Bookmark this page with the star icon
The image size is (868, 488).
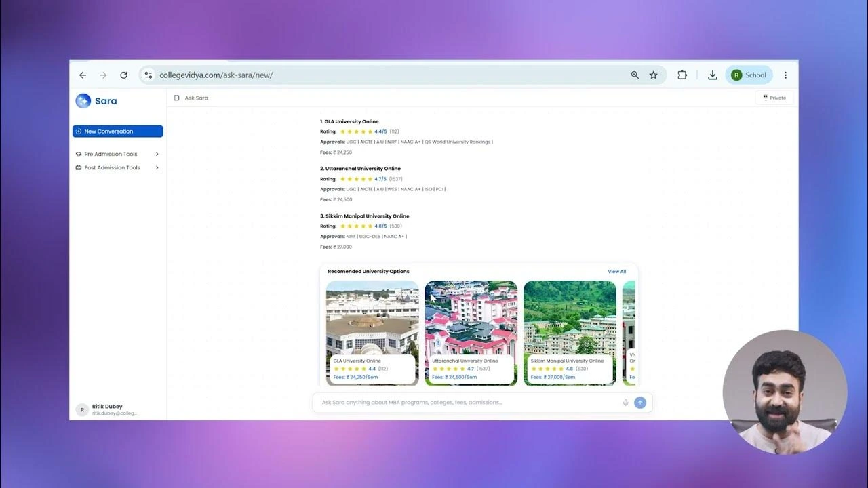click(653, 75)
